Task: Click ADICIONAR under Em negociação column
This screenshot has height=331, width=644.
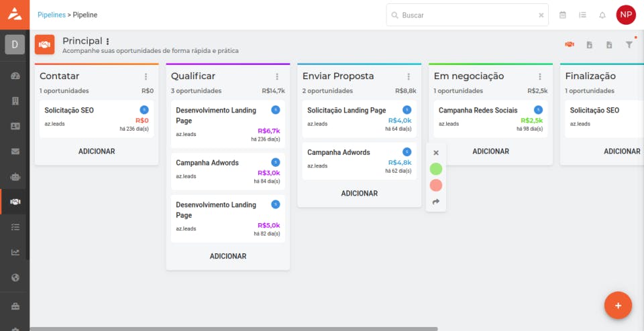Action: tap(491, 151)
